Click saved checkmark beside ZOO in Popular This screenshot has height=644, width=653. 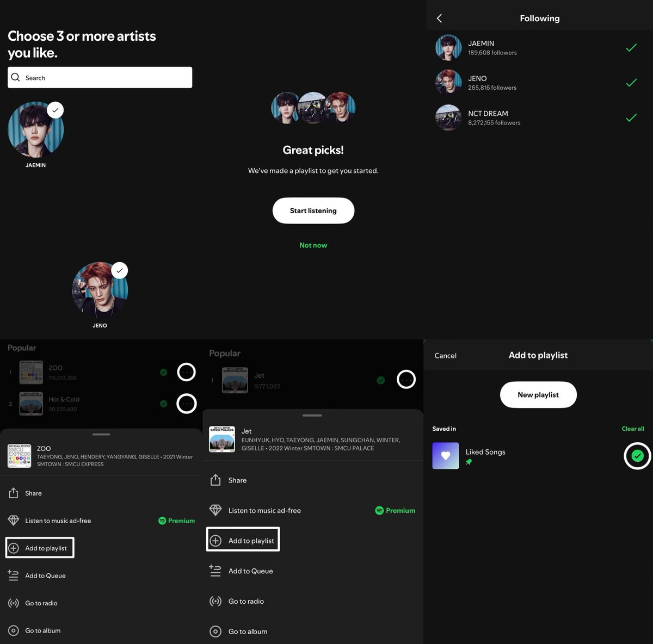pos(163,373)
